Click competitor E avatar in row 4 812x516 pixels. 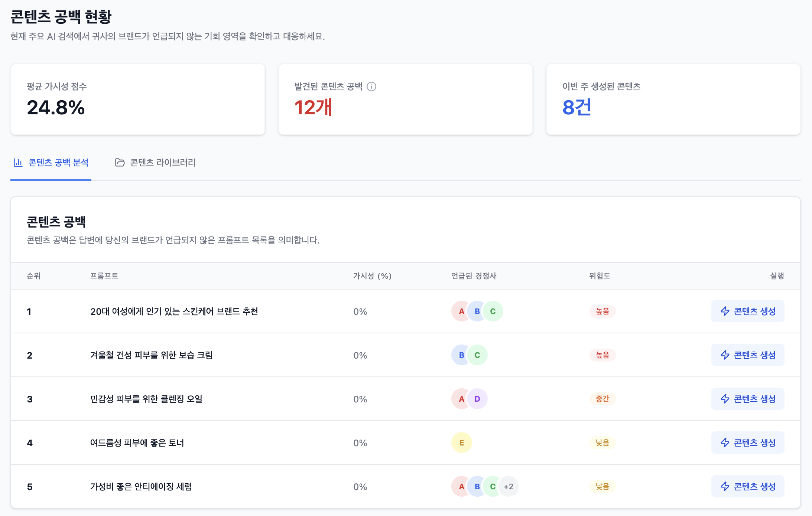461,442
